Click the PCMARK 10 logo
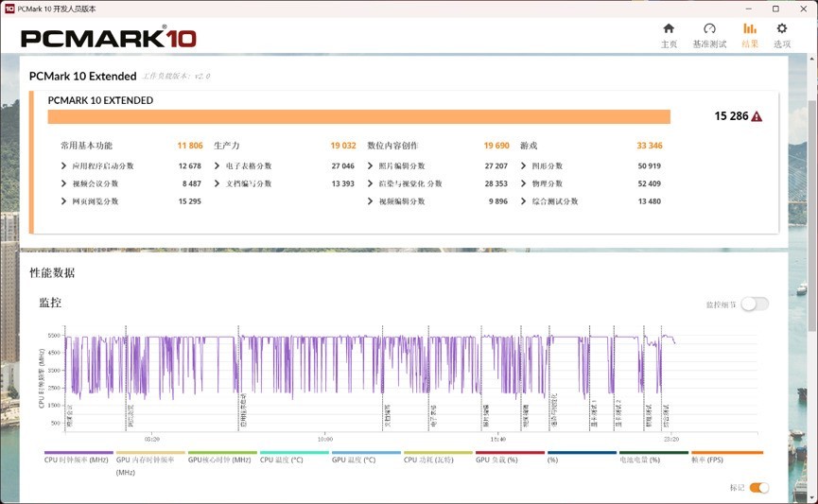Screen dimensions: 818x504 click(x=109, y=38)
